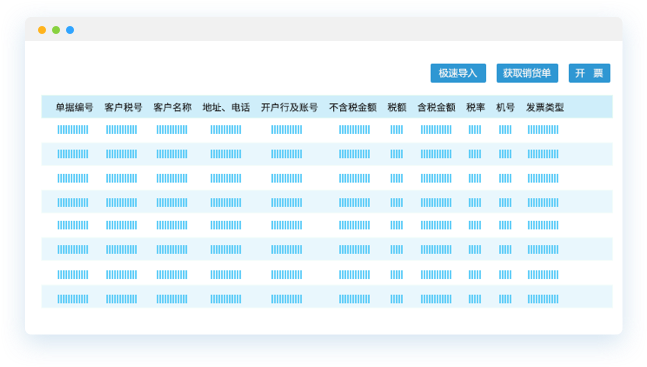Click the orange window control dot
The width and height of the screenshot is (647, 367).
tap(42, 30)
